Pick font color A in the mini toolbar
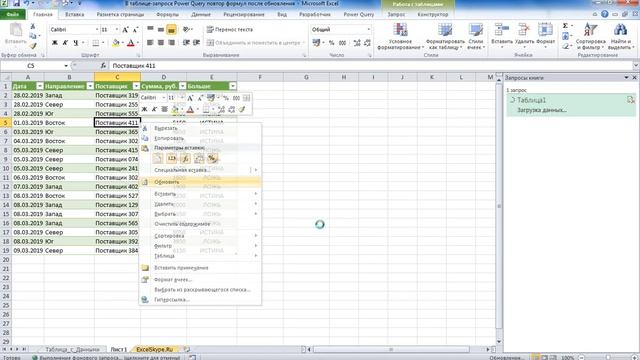The image size is (640, 360). (190, 109)
